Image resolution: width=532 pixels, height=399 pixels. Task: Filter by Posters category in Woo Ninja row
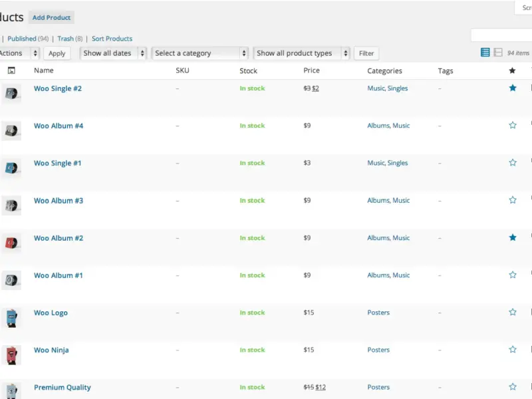tap(378, 350)
